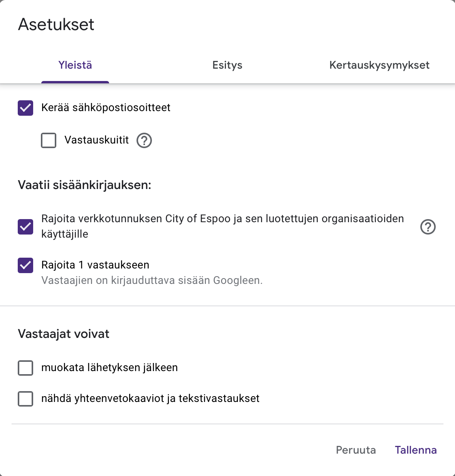Open the Kertauskysymykset tab
The image size is (455, 476).
coord(379,65)
